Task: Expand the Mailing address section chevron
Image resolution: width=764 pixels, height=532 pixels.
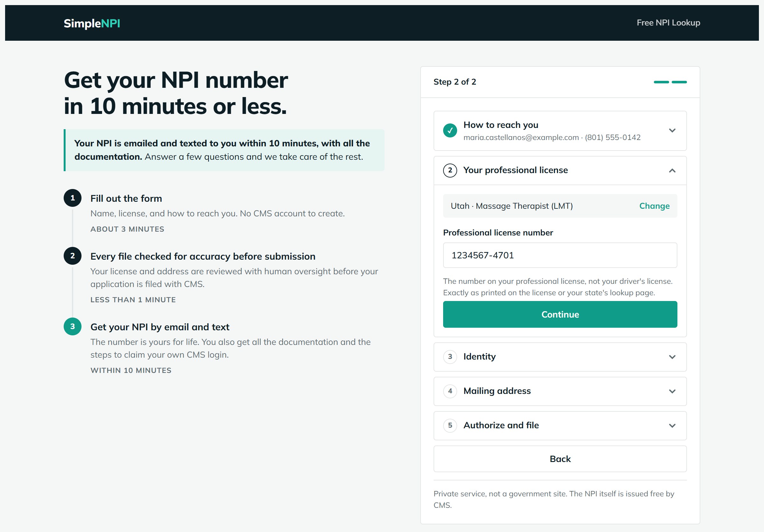Action: pos(672,391)
